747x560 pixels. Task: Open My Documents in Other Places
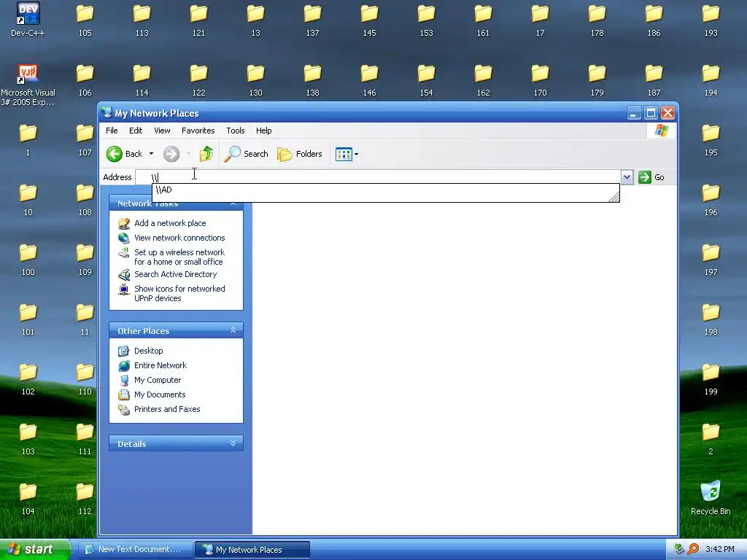(x=160, y=394)
